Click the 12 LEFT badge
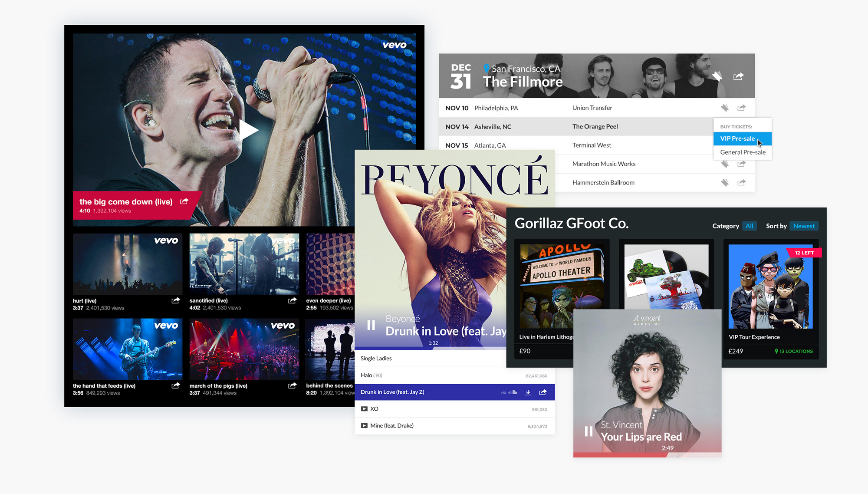868x494 pixels. 804,253
